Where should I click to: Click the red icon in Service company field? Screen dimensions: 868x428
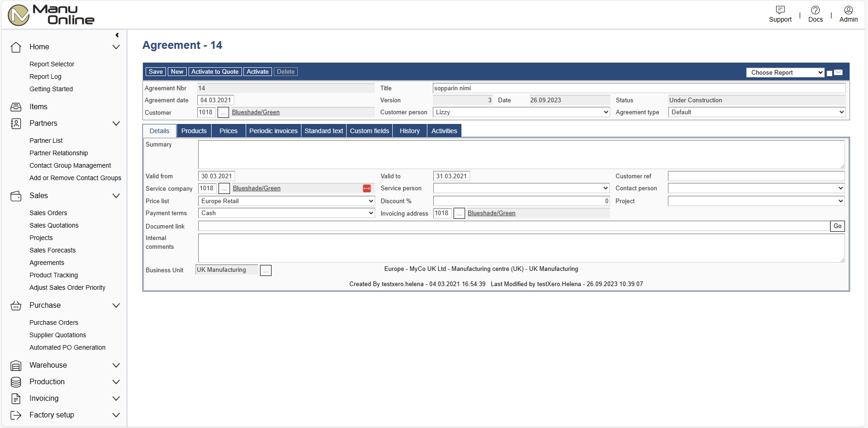coord(367,188)
